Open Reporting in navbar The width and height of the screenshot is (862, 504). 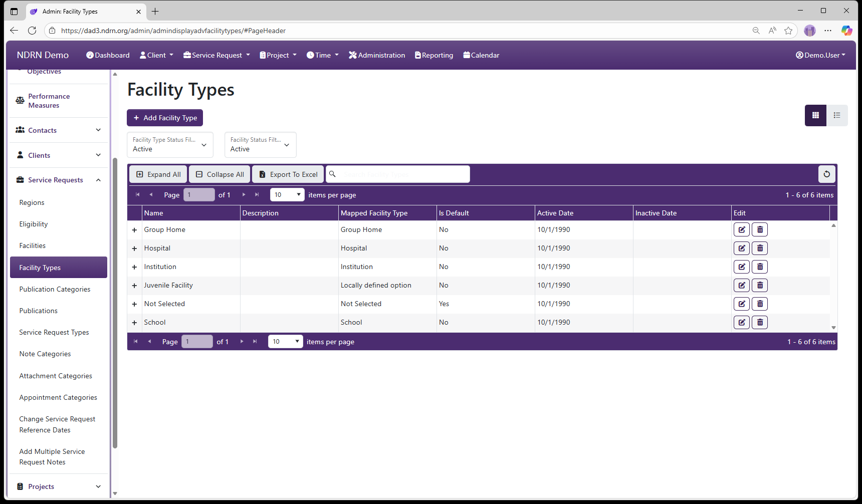(x=434, y=55)
